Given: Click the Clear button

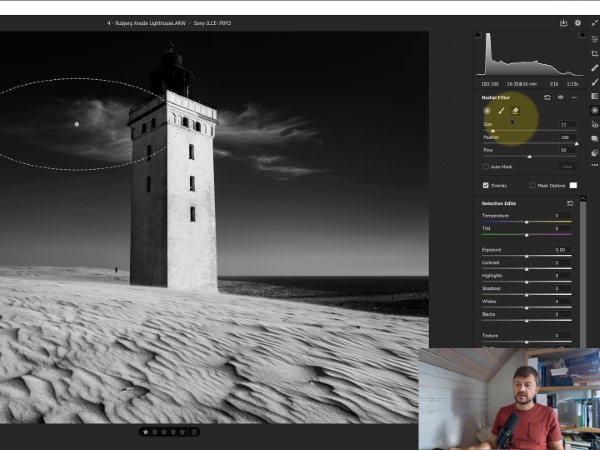Looking at the screenshot, I should [x=566, y=166].
